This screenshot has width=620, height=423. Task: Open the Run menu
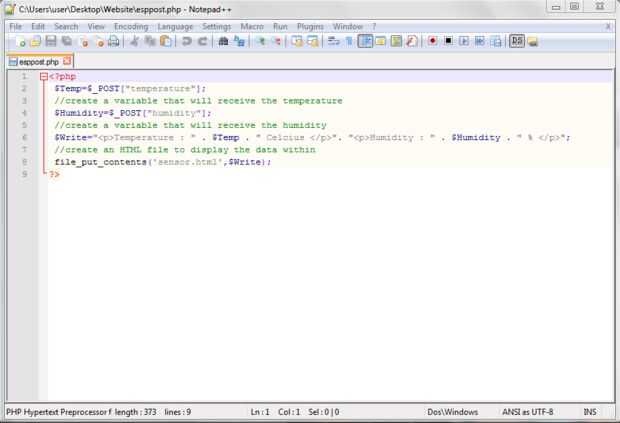[280, 26]
